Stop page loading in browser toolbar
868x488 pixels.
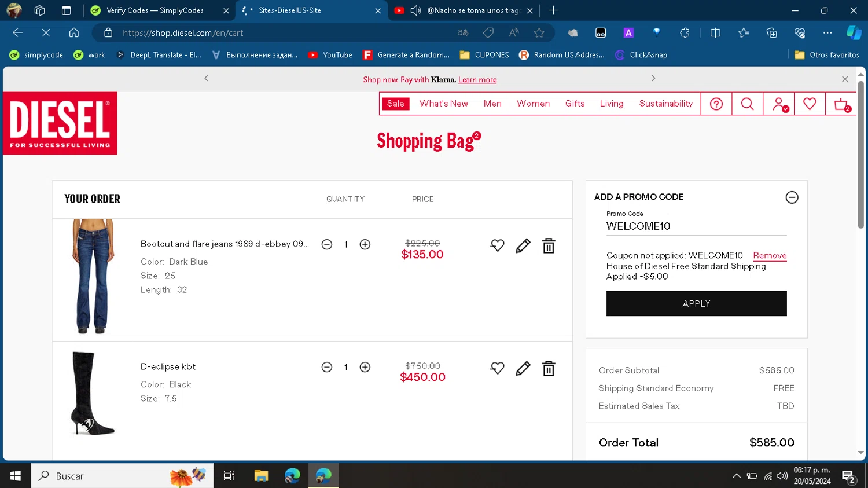[x=46, y=33]
